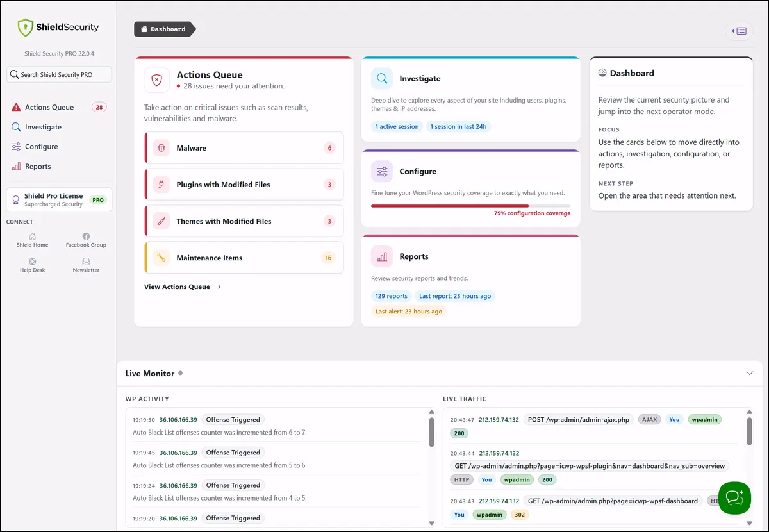
Task: Click the PRO badge on license box
Action: point(97,200)
